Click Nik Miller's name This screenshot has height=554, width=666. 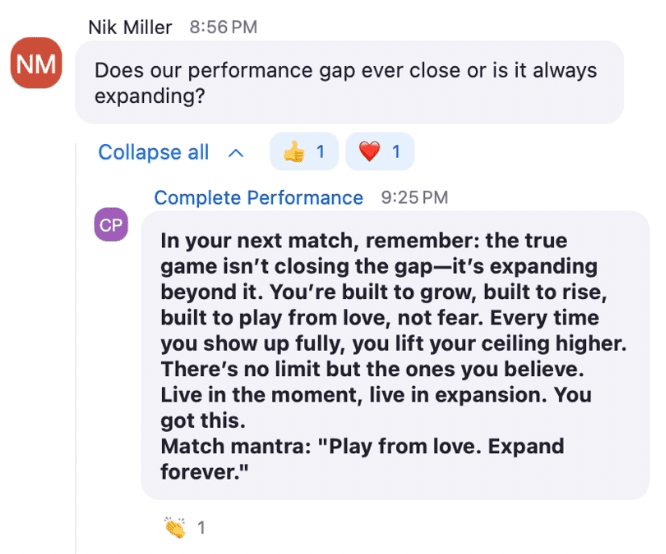tap(130, 27)
